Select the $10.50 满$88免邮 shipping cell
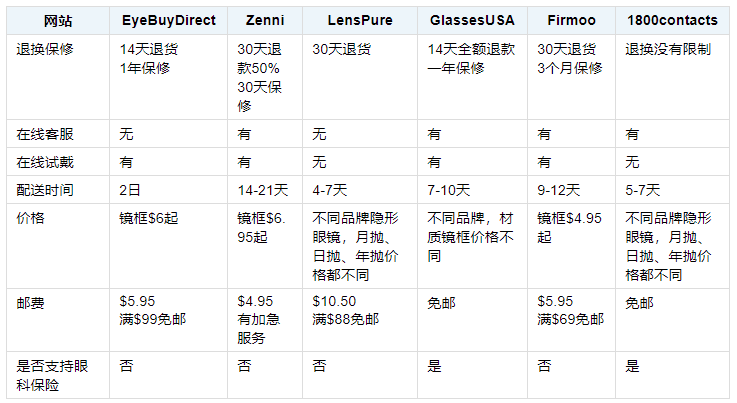The width and height of the screenshot is (737, 403). coord(345,309)
